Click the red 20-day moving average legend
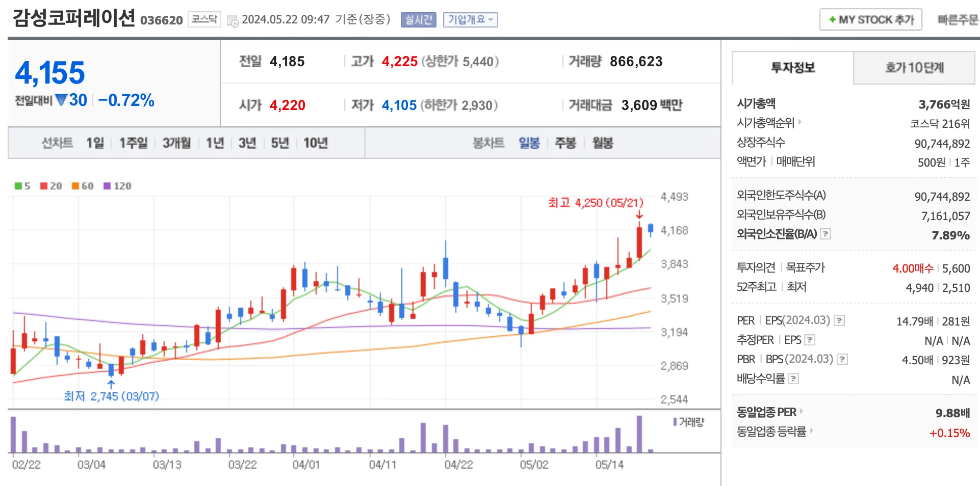 point(51,186)
